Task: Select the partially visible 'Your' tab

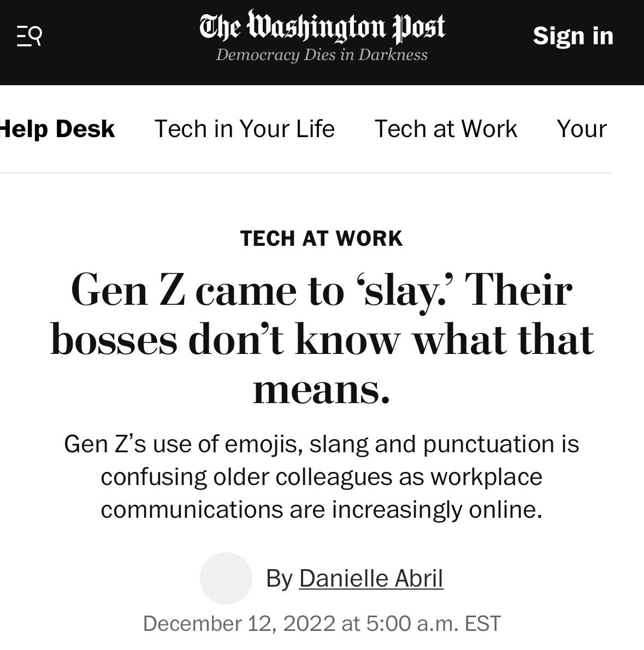Action: [x=581, y=129]
